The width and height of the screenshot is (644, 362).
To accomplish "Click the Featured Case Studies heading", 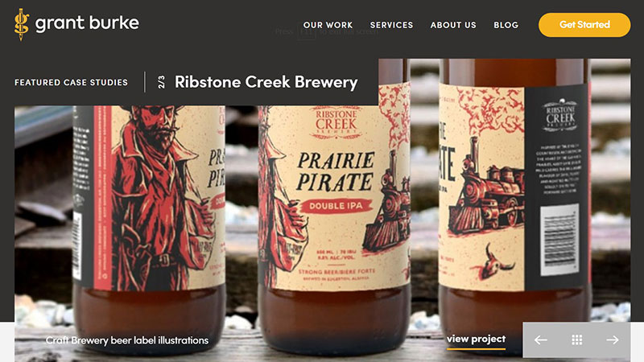I will (x=71, y=83).
